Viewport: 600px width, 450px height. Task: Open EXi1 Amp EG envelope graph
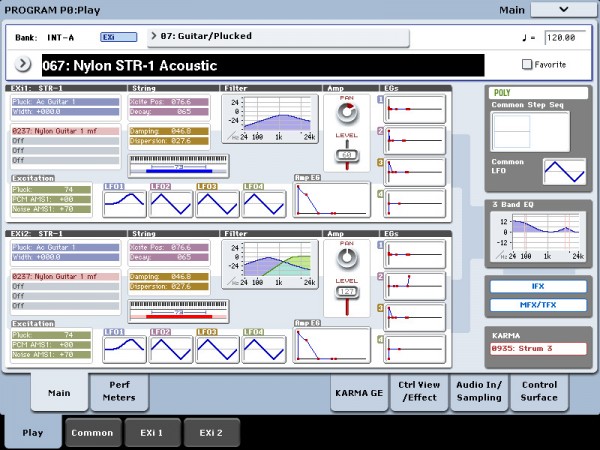pos(332,200)
